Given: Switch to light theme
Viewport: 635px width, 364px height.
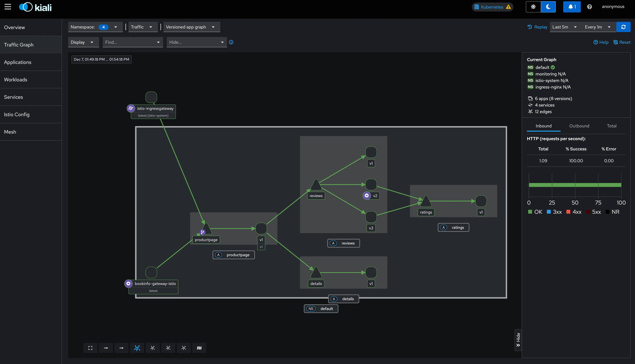Looking at the screenshot, I should [533, 7].
